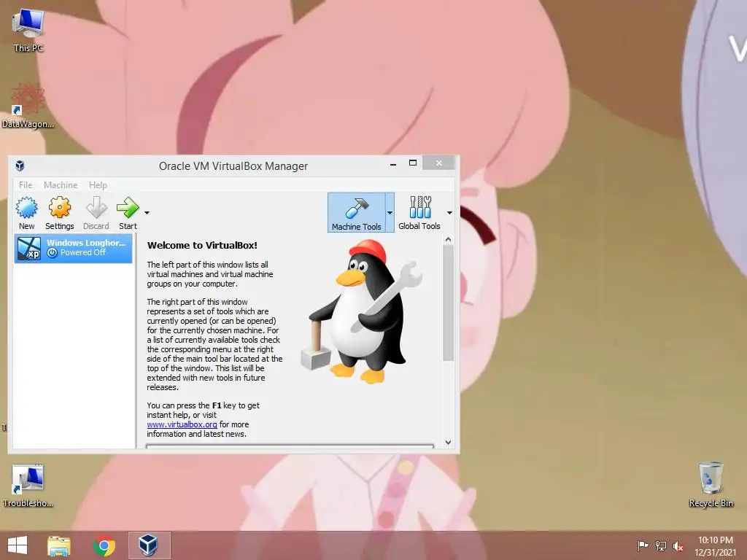
Task: Click the muted volume tray icon
Action: pyautogui.click(x=678, y=546)
